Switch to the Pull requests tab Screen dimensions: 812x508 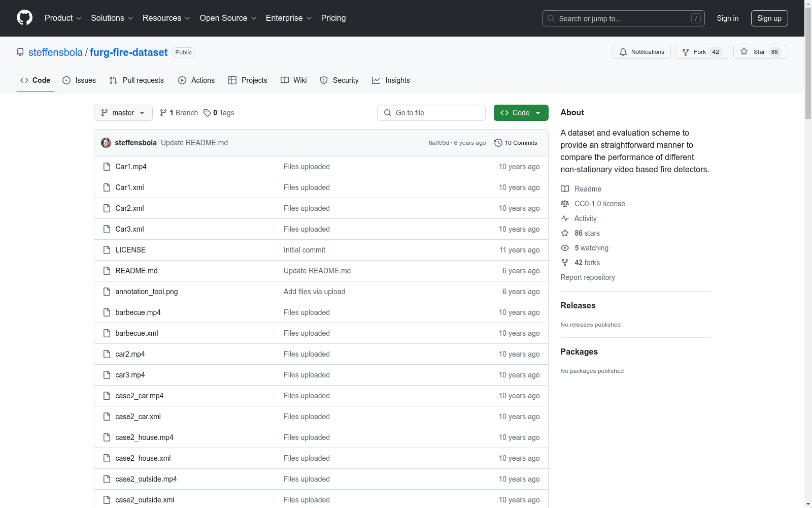point(137,80)
